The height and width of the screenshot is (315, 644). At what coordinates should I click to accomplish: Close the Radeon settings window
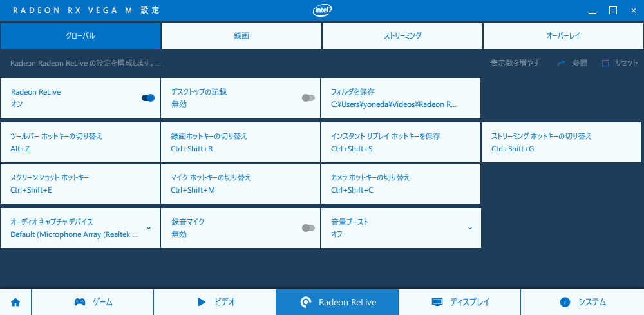633,11
